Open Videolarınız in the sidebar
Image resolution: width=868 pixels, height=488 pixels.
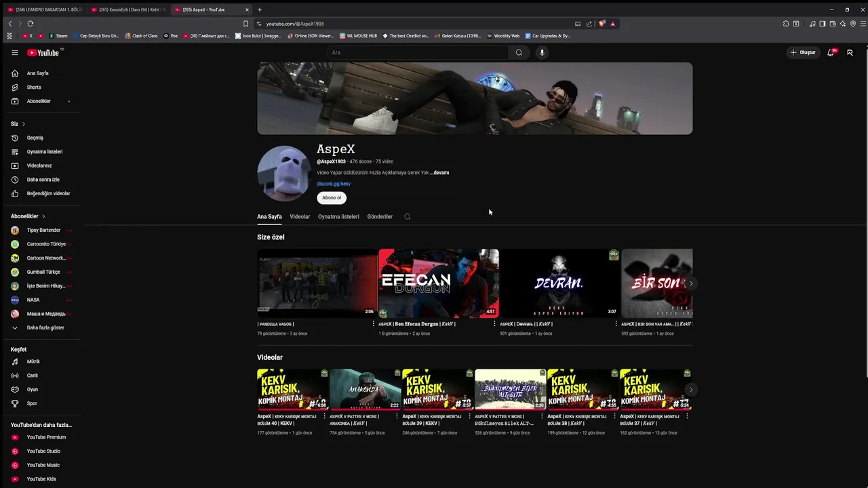[39, 165]
